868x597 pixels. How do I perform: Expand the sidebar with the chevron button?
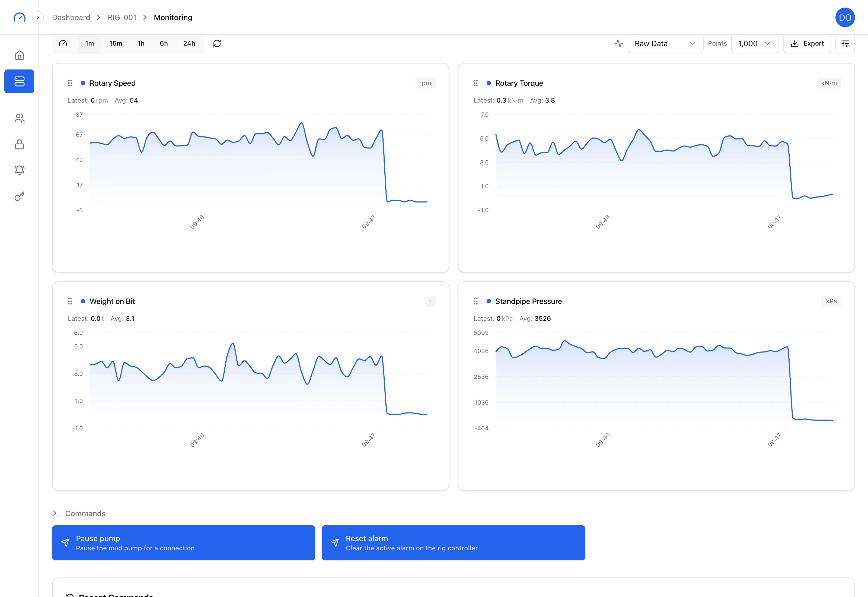point(38,17)
